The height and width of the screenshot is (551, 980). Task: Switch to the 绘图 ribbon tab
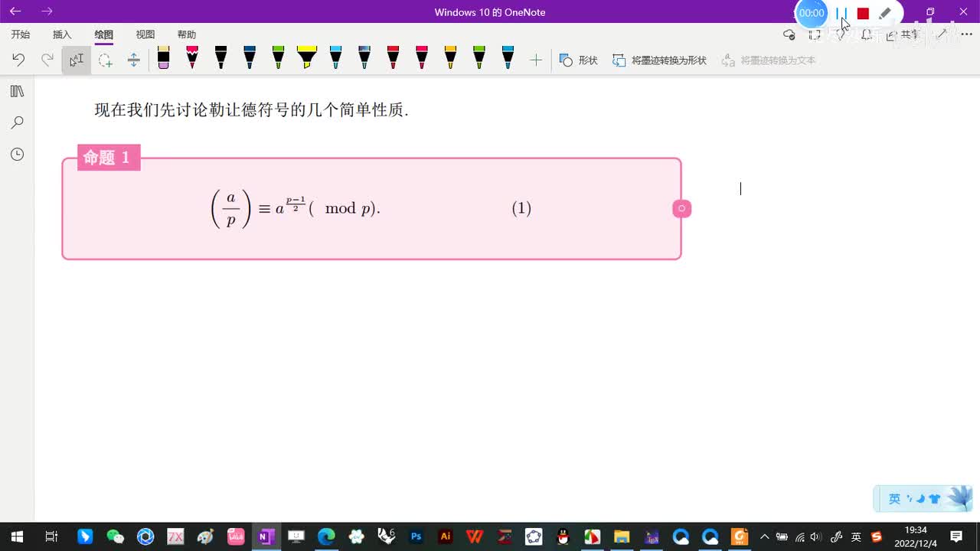click(104, 34)
